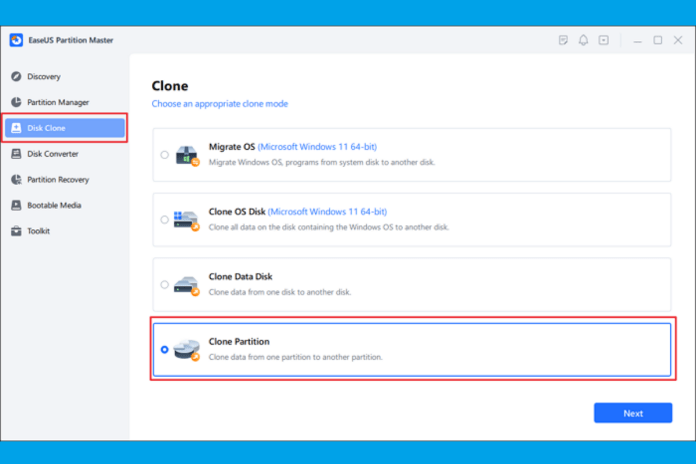Choose the Clone Partition option card

pos(411,349)
